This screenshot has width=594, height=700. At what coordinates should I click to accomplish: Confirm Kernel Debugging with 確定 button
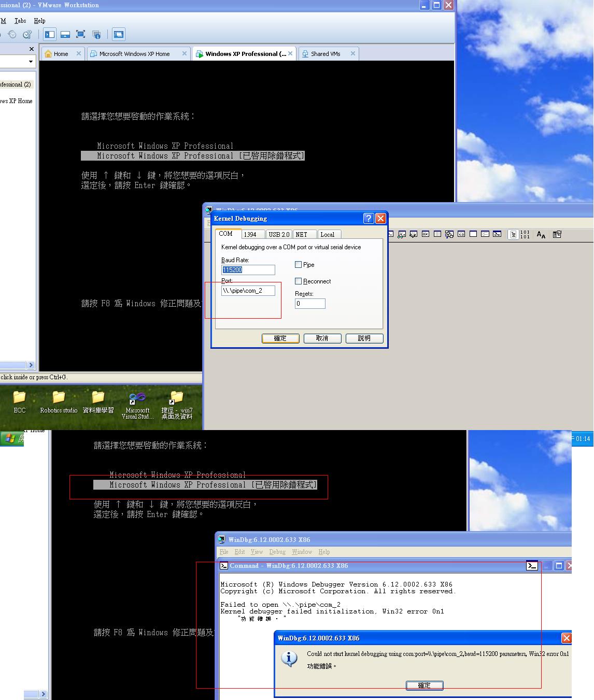280,338
